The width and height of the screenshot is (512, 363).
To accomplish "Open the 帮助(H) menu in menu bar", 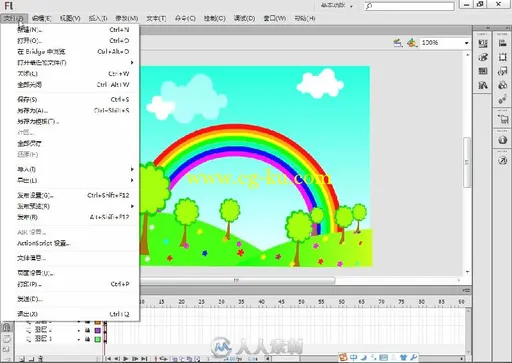I will coord(305,18).
